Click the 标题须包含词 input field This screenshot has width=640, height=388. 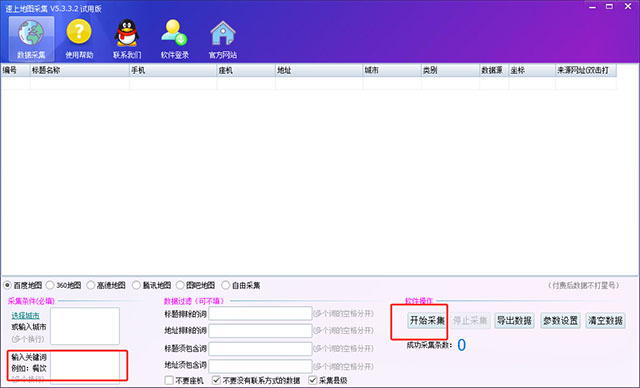coord(260,349)
